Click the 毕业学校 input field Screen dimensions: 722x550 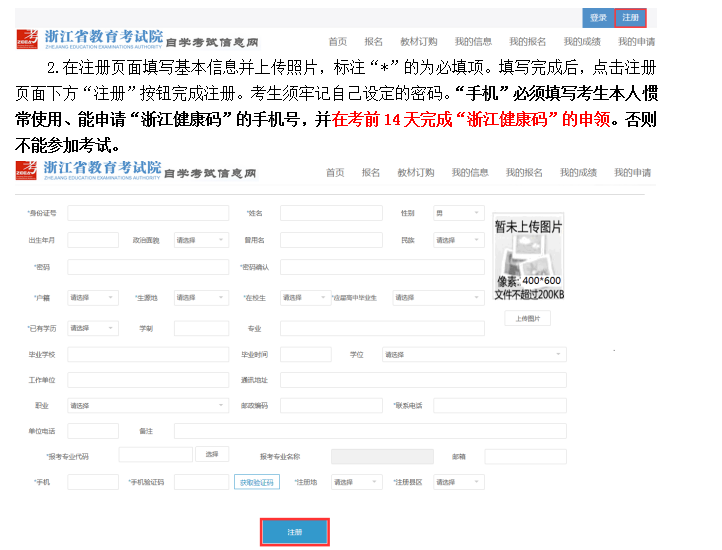[148, 354]
